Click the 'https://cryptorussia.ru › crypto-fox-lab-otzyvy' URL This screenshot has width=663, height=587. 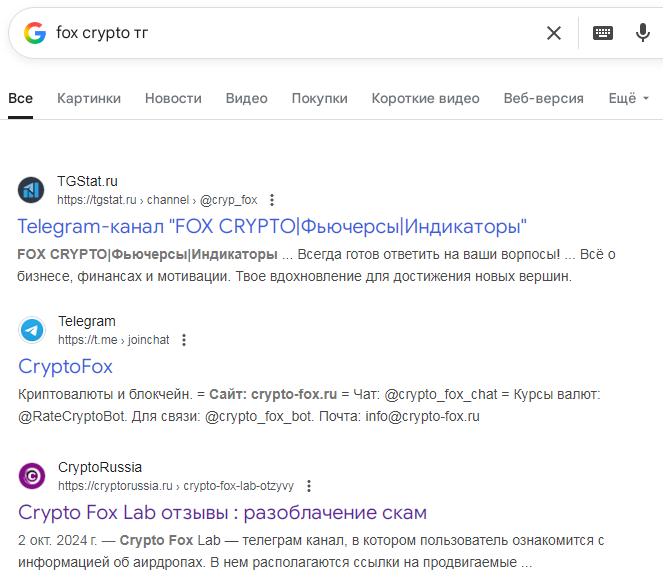tap(176, 486)
